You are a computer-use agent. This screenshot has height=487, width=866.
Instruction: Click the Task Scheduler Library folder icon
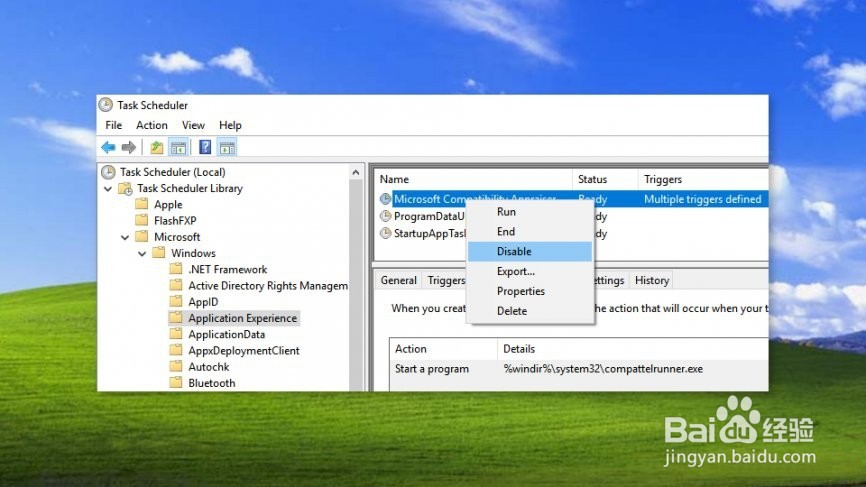pyautogui.click(x=126, y=188)
